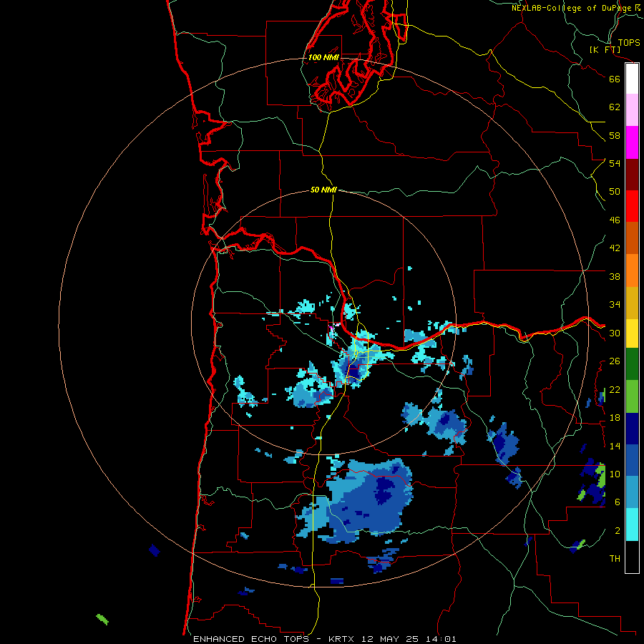Screen dimensions: 644x644
Task: Select the dark red legend swatch
Action: tap(632, 174)
